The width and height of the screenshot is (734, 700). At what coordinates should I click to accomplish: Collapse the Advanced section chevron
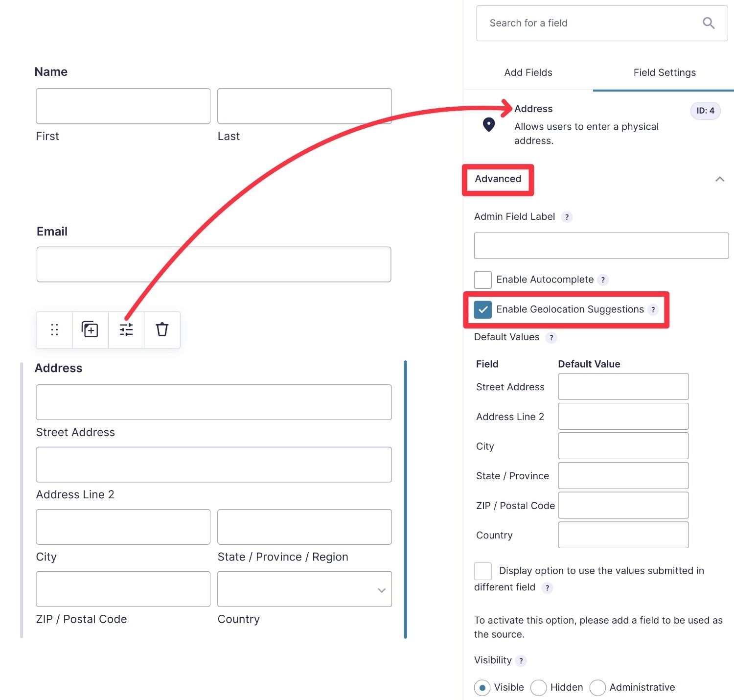[x=720, y=179]
